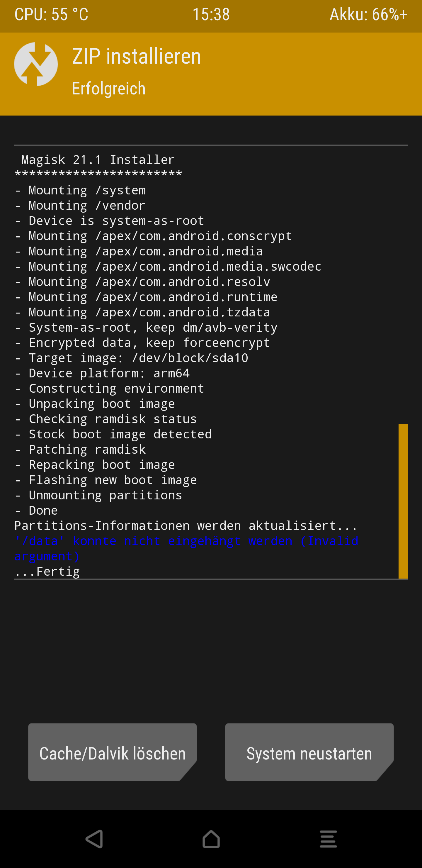Tap the back navigation arrow

coord(94,839)
